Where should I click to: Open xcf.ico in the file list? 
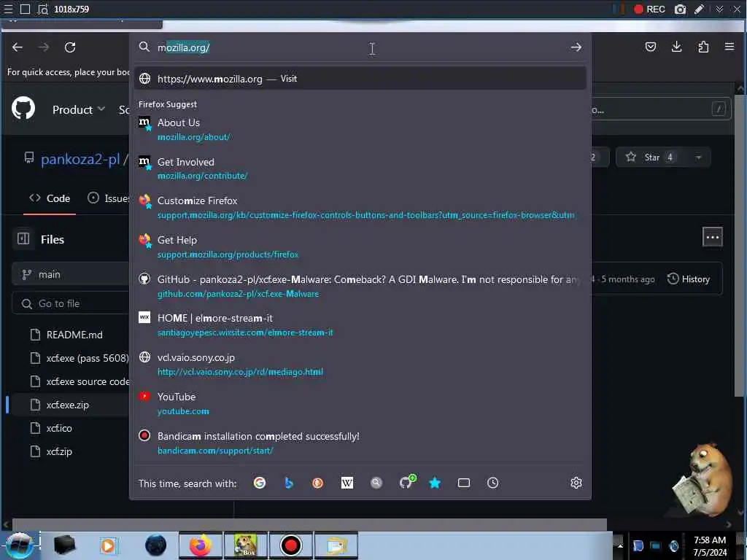pos(59,428)
